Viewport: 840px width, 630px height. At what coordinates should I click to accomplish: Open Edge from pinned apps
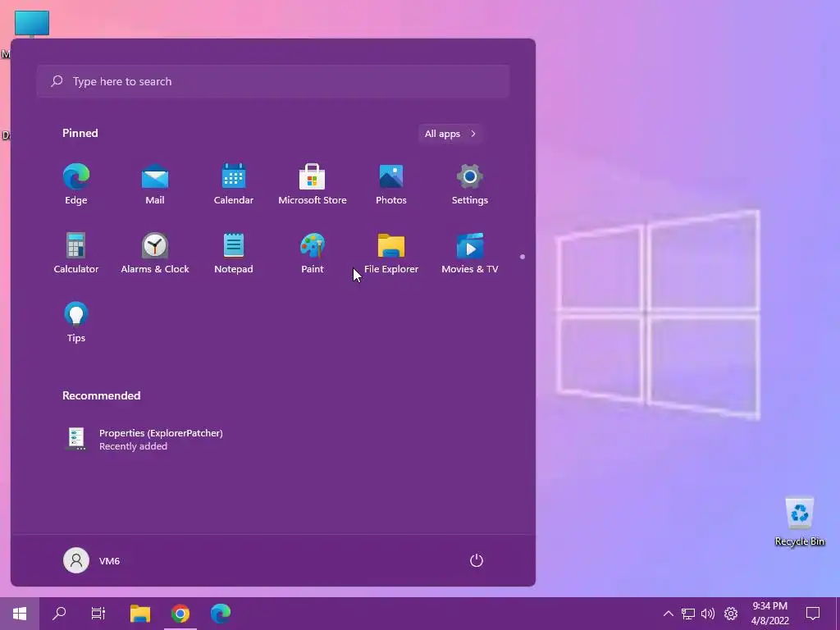(76, 185)
